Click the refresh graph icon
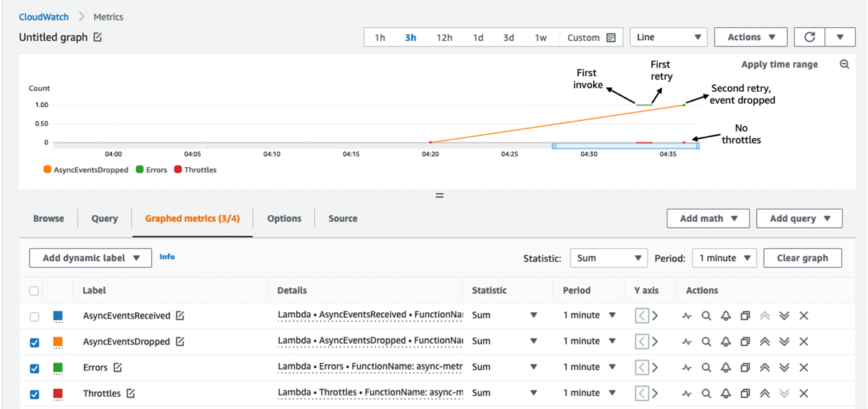This screenshot has width=868, height=409. pyautogui.click(x=809, y=37)
